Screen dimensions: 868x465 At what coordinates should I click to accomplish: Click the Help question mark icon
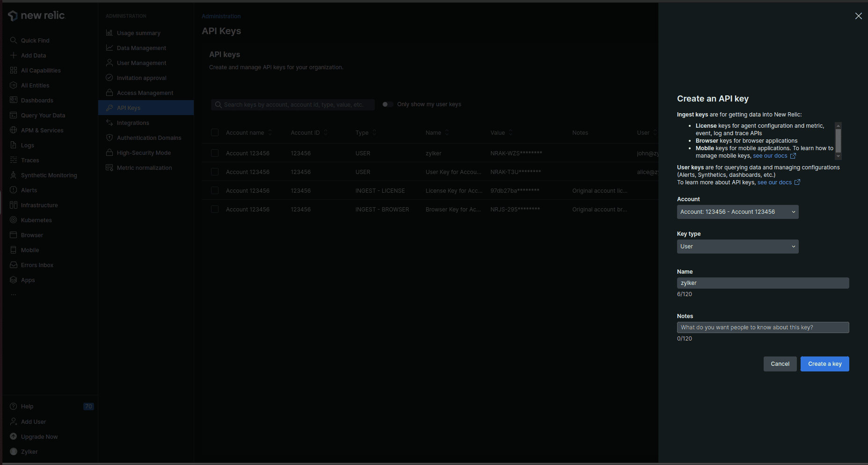14,407
